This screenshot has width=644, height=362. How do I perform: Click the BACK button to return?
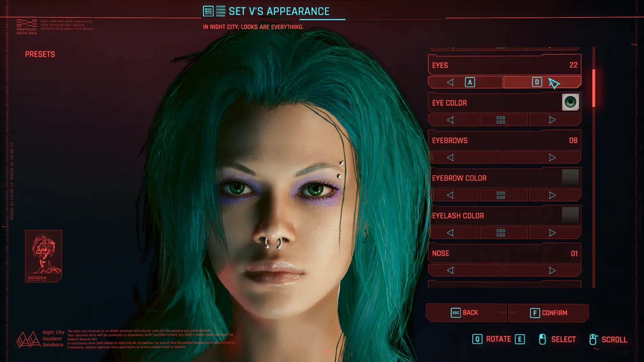coord(465,312)
